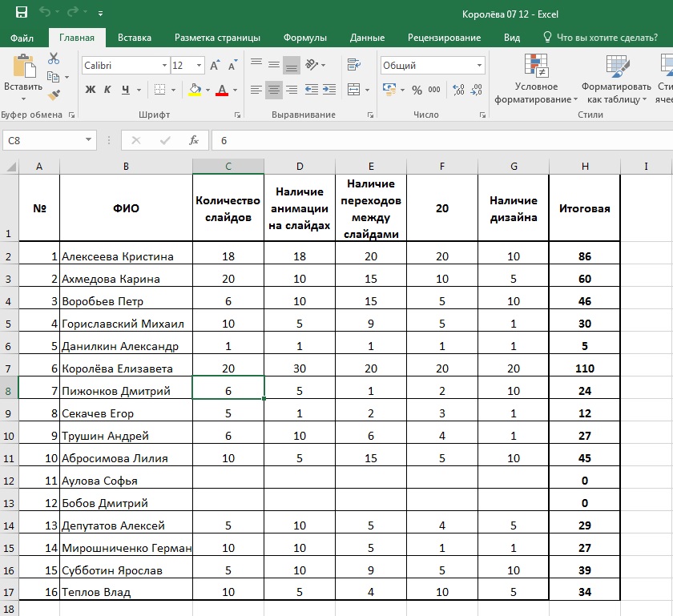Screen dimensions: 673x616
Task: Apply percent style format
Action: click(x=417, y=90)
